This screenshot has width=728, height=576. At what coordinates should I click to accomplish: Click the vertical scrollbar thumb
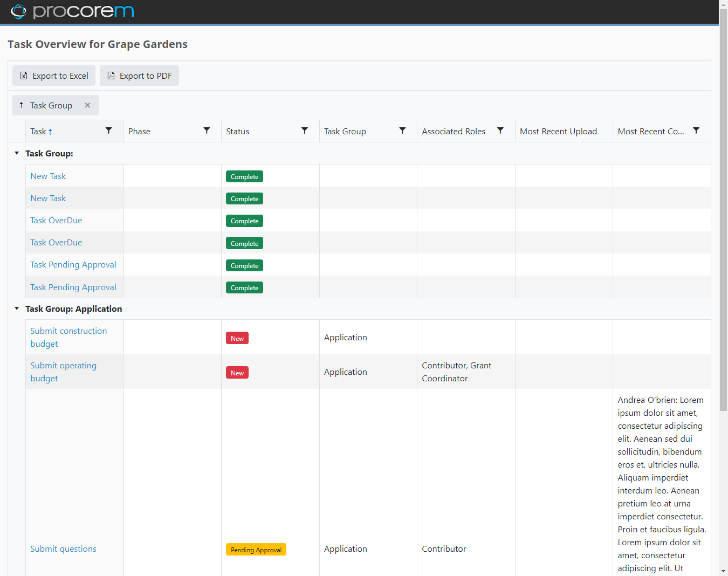724,210
